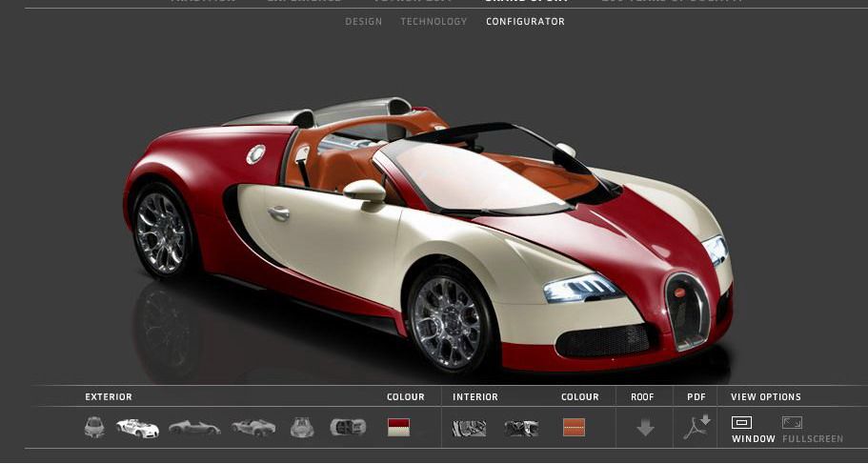
Task: Show exterior front view of the car
Action: pyautogui.click(x=94, y=428)
